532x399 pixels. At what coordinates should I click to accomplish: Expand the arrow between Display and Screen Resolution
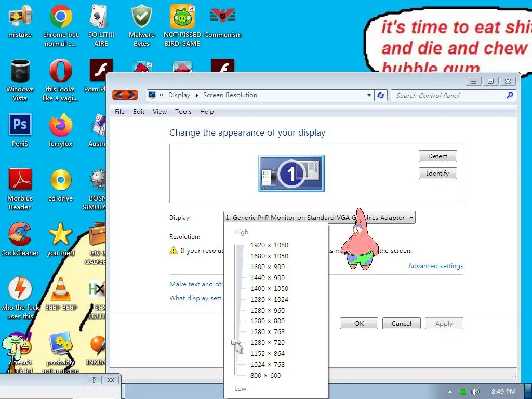pos(197,96)
